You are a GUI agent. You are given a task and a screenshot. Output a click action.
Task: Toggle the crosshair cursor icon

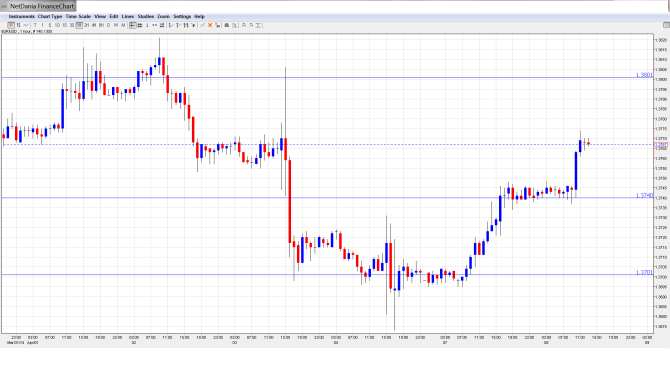[132, 25]
